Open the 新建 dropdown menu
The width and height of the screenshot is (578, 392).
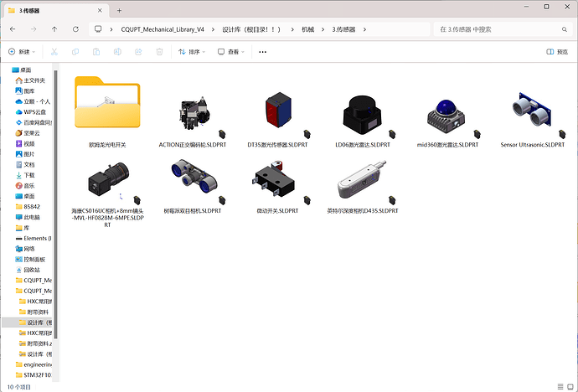point(22,52)
